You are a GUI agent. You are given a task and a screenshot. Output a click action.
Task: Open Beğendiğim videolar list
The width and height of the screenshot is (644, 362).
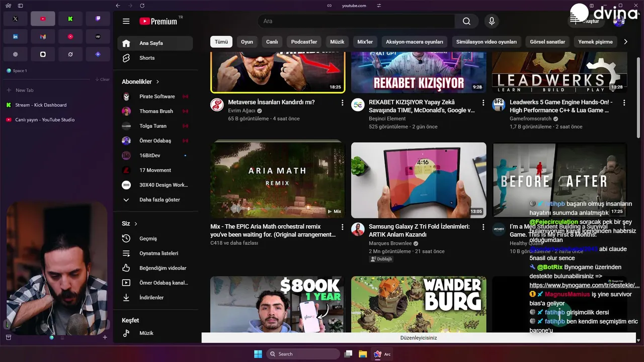[x=155, y=268]
